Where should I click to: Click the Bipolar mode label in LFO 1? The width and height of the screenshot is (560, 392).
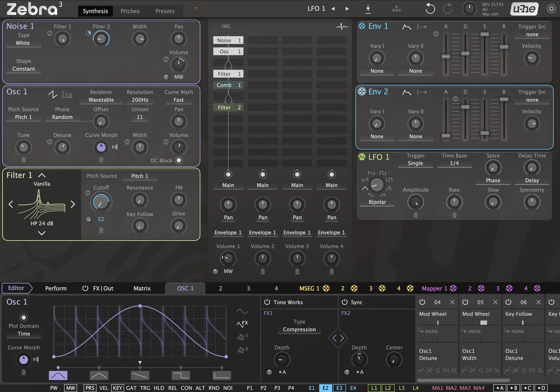coord(377,202)
